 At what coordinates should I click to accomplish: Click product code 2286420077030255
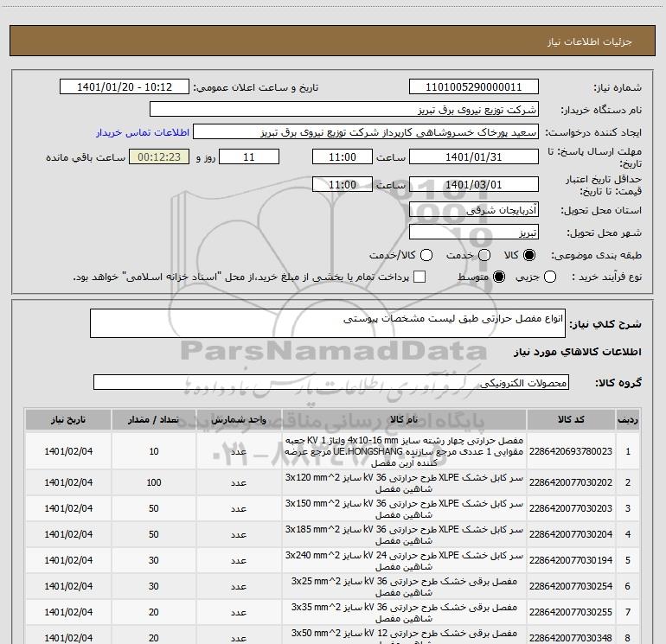pyautogui.click(x=571, y=612)
